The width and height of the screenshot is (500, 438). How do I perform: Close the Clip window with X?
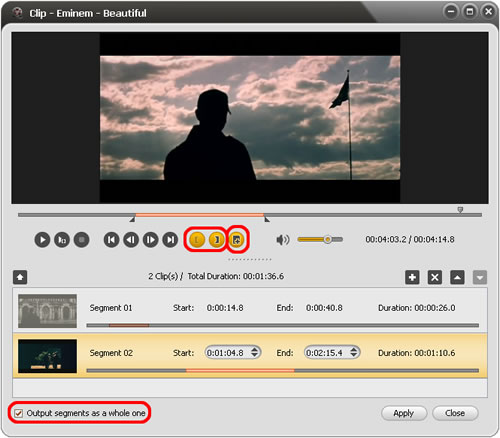488,12
